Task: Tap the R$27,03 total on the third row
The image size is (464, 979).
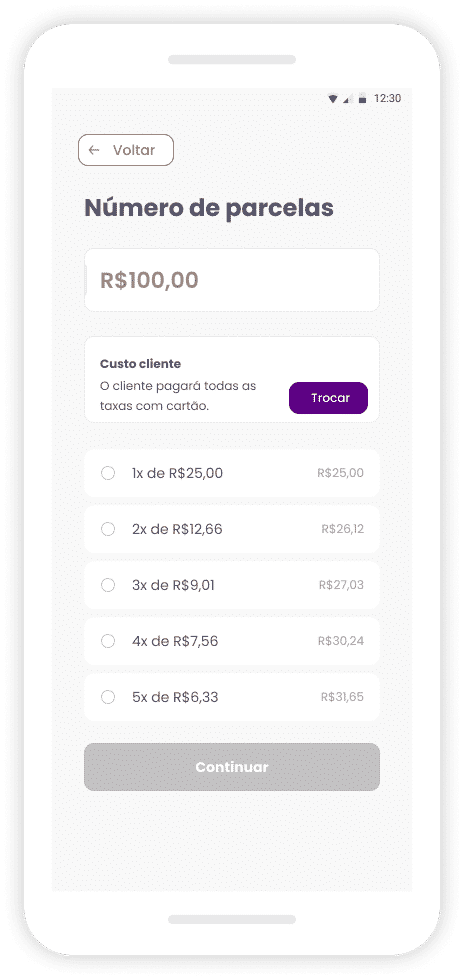Action: point(341,585)
